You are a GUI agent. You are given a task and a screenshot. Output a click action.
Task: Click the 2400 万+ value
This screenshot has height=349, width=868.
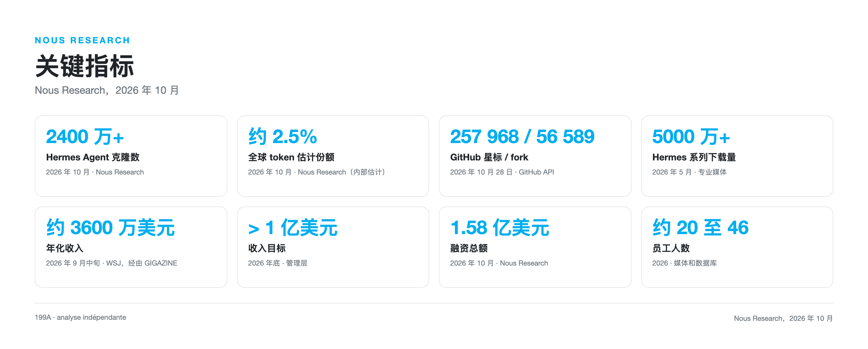click(x=85, y=137)
